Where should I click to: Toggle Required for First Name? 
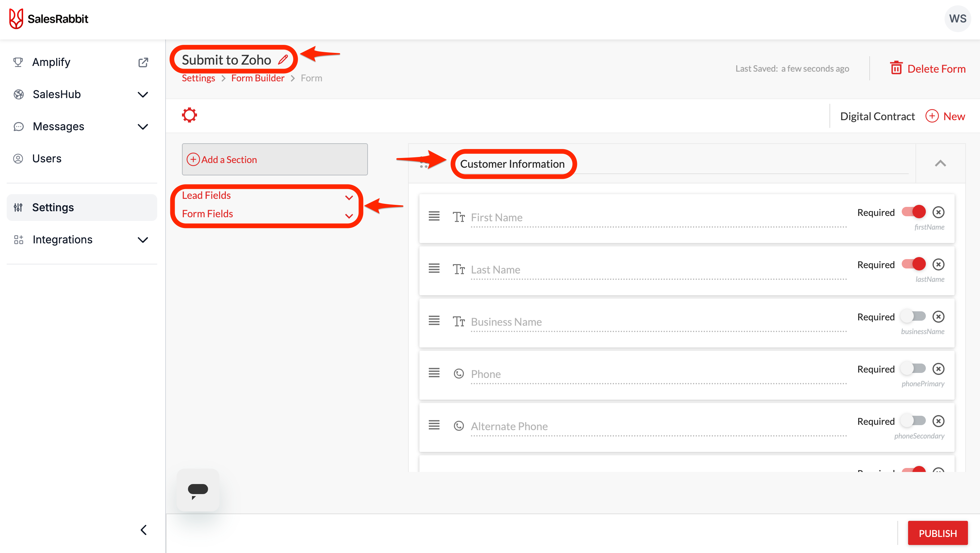click(913, 212)
